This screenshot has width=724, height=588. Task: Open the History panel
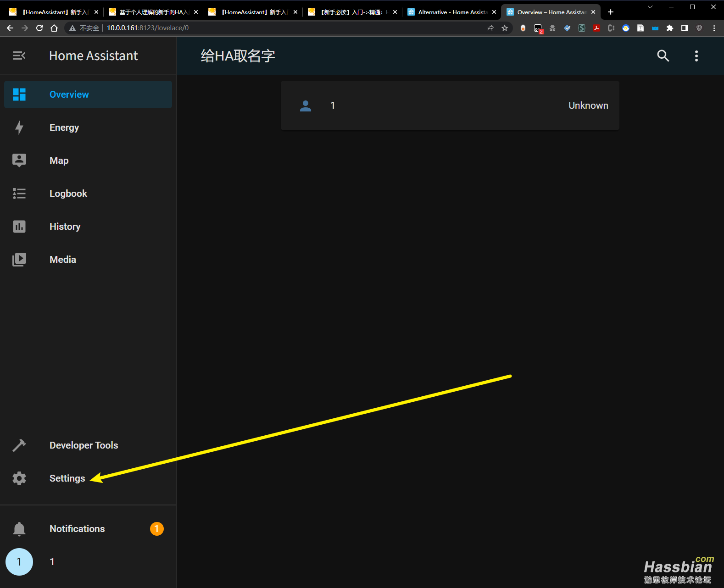(88, 227)
